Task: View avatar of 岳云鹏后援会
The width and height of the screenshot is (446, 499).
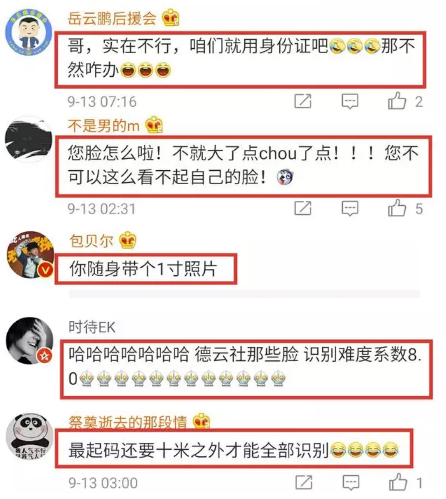Action: (x=29, y=32)
